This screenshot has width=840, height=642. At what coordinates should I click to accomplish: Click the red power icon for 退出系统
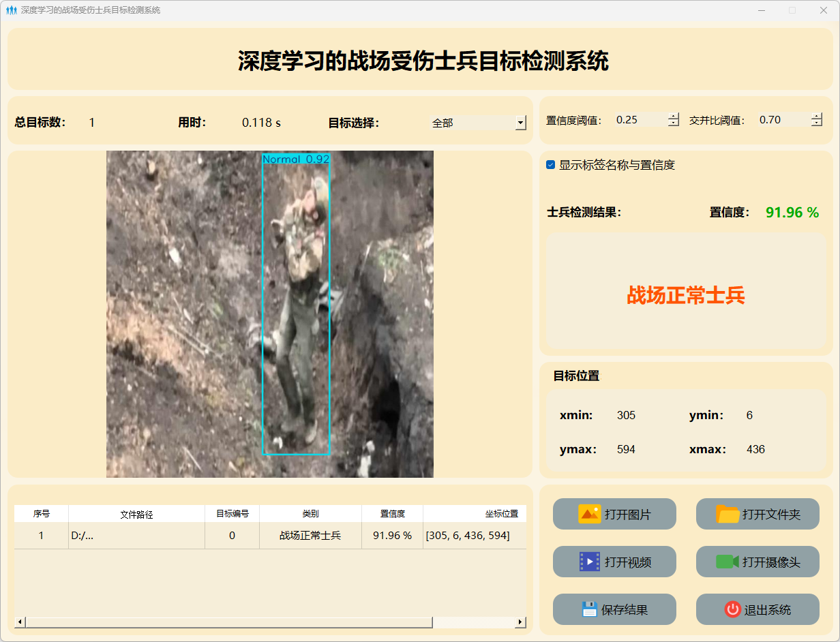[x=732, y=609]
